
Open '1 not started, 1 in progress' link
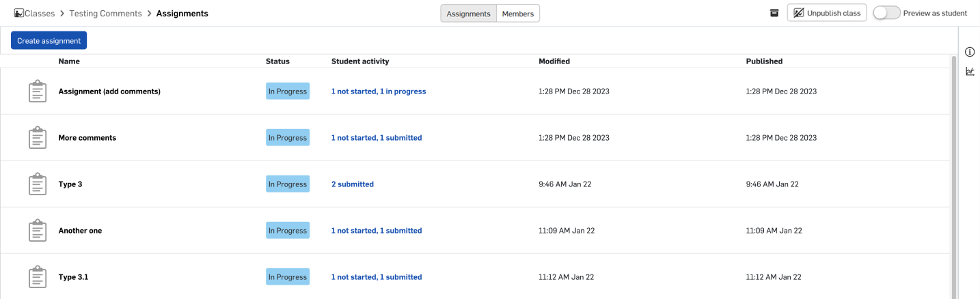(379, 91)
